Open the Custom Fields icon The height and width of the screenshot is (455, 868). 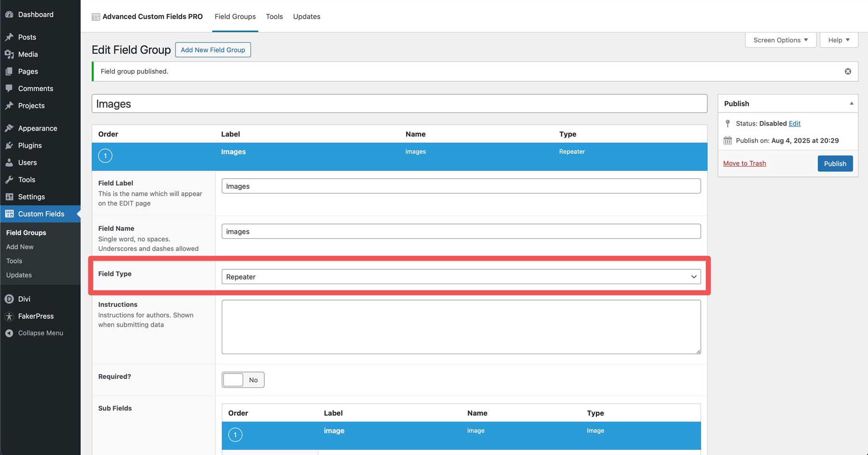10,214
